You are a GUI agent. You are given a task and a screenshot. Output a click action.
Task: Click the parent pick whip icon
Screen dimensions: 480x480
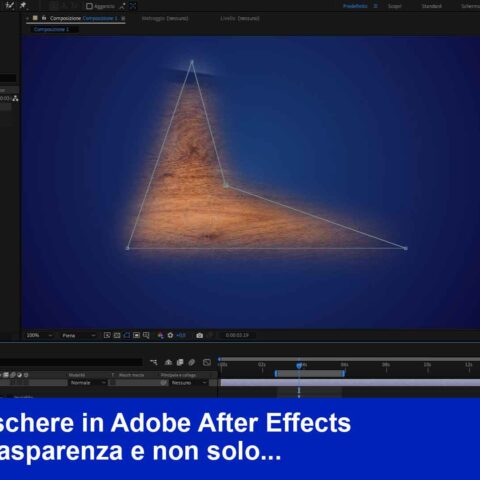click(163, 383)
